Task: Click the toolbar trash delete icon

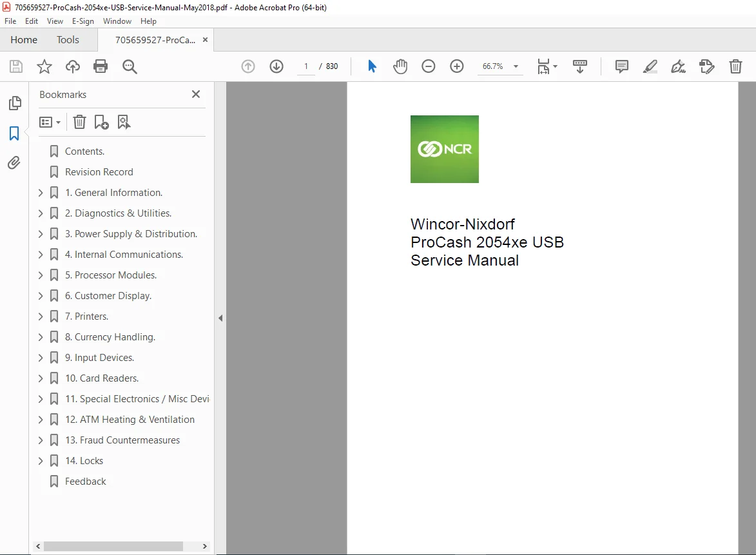Action: click(735, 66)
